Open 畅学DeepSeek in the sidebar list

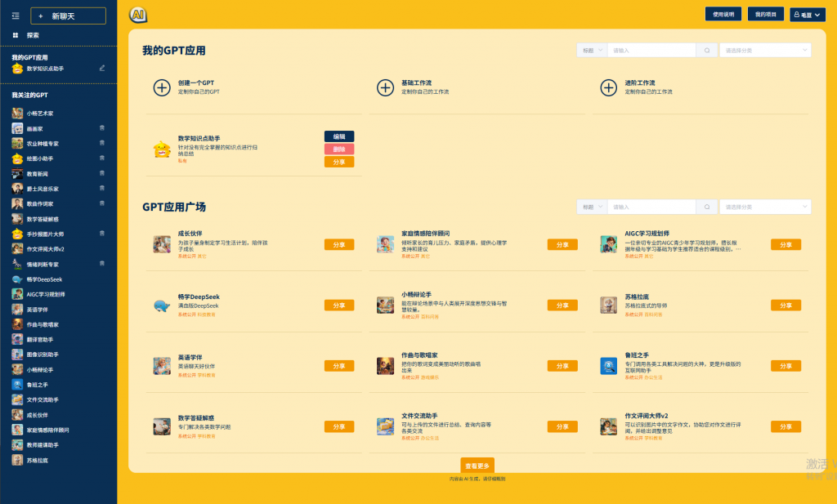click(44, 279)
